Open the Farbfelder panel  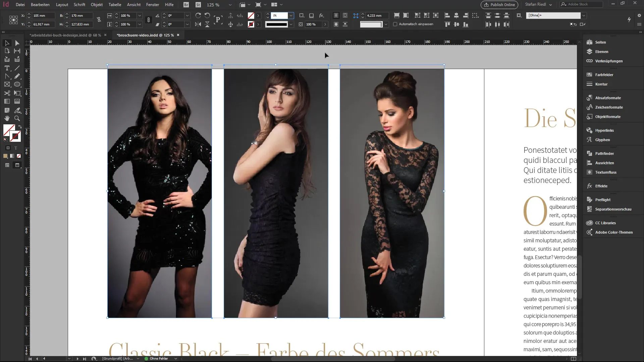point(604,75)
